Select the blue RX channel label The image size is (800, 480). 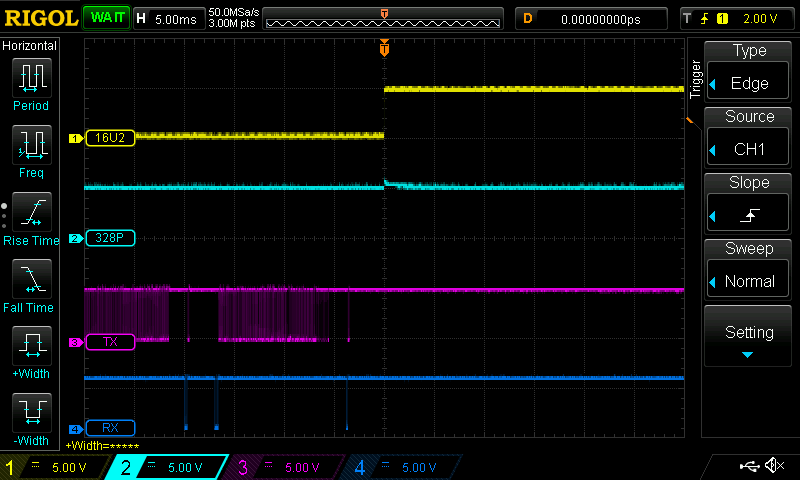(110, 427)
